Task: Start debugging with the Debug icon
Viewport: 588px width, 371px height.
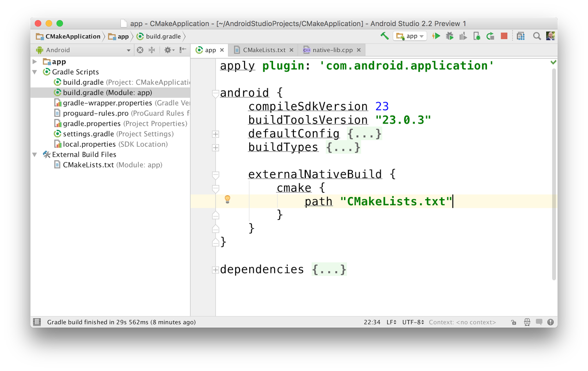Action: (x=450, y=36)
